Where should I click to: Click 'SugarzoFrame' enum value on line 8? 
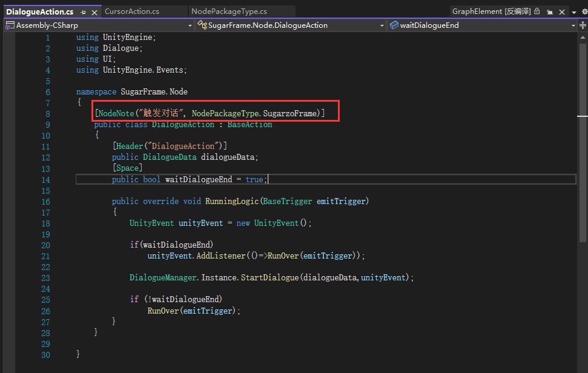coord(290,113)
